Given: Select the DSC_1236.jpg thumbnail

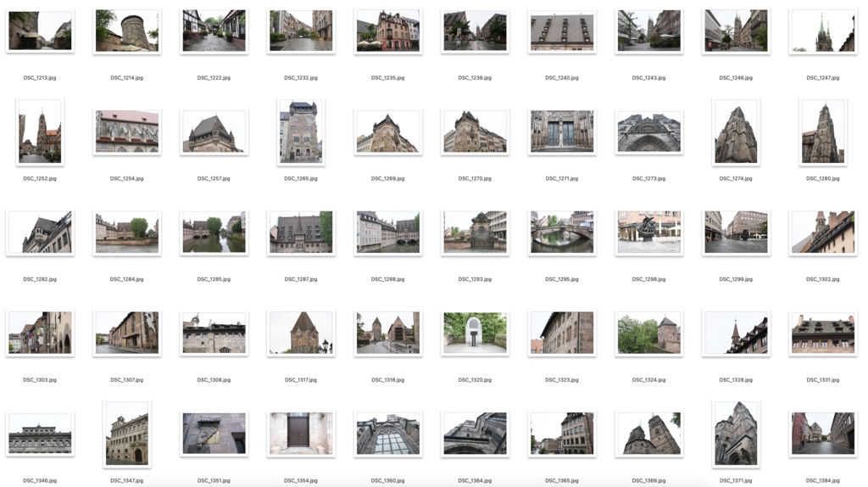Looking at the screenshot, I should pos(475,31).
